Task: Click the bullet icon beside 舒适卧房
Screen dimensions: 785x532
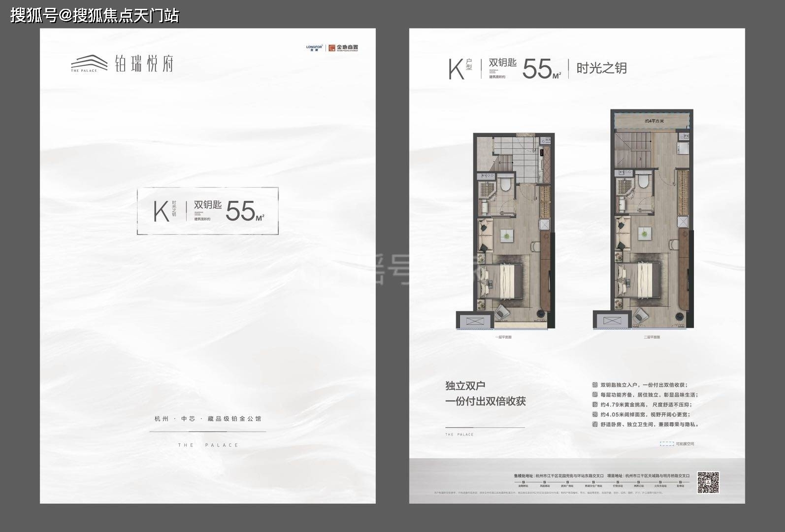Action: (x=595, y=425)
